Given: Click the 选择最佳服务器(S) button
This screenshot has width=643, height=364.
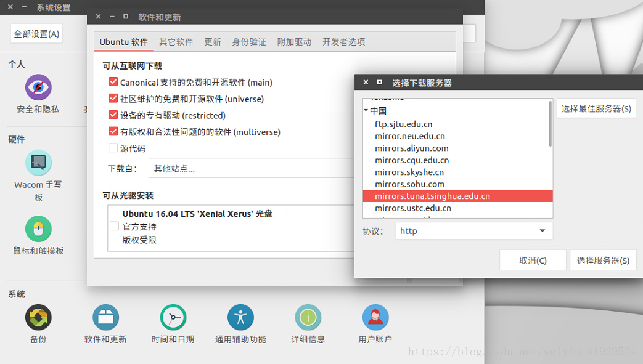Looking at the screenshot, I should (596, 108).
